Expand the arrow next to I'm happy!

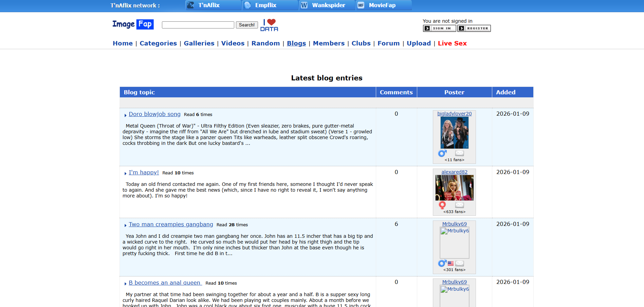pos(125,173)
